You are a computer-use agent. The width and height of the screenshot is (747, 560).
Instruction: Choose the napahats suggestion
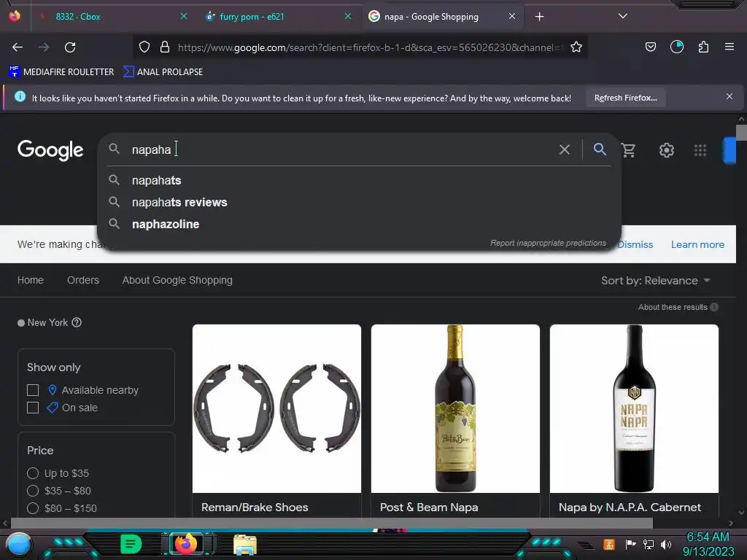point(359,181)
